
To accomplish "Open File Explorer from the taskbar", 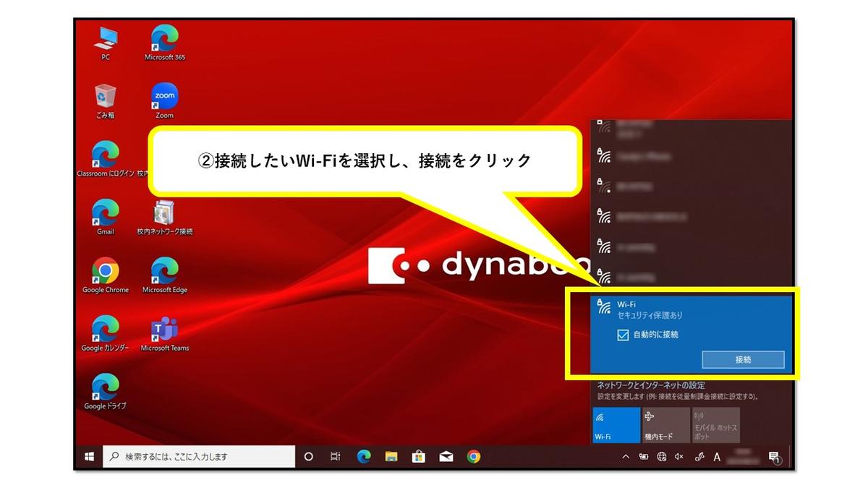I will tap(391, 457).
